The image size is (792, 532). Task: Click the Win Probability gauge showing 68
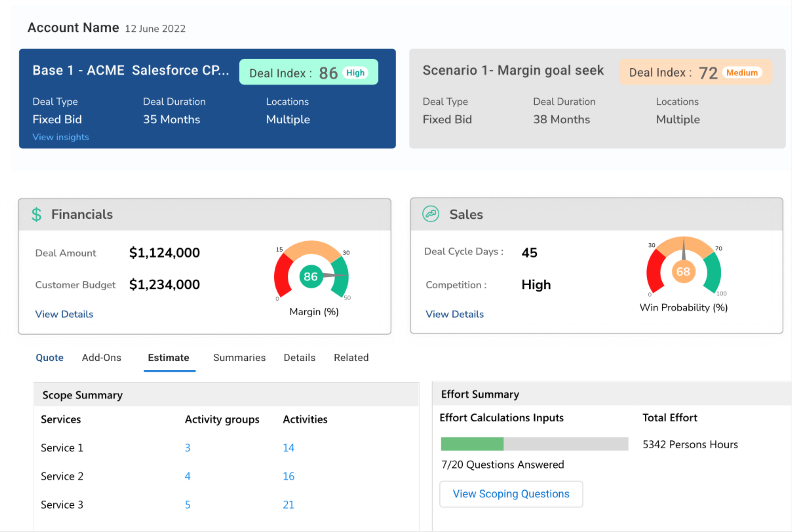(x=683, y=271)
